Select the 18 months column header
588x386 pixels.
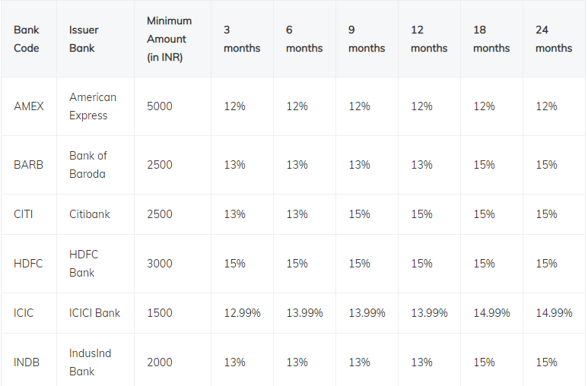[x=491, y=39]
